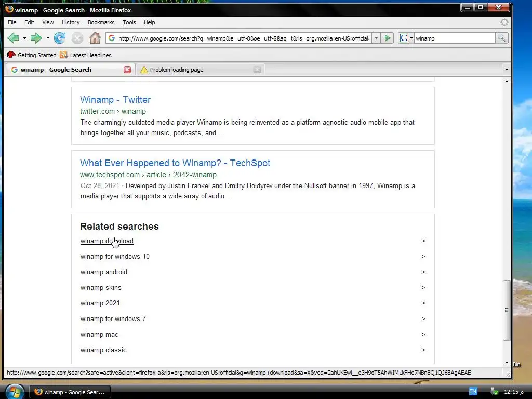Go back with the green back arrow
This screenshot has width=532, height=399.
click(13, 38)
